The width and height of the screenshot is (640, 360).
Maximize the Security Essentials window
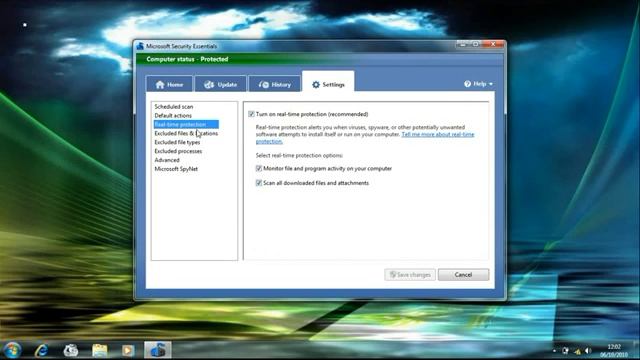pos(476,44)
